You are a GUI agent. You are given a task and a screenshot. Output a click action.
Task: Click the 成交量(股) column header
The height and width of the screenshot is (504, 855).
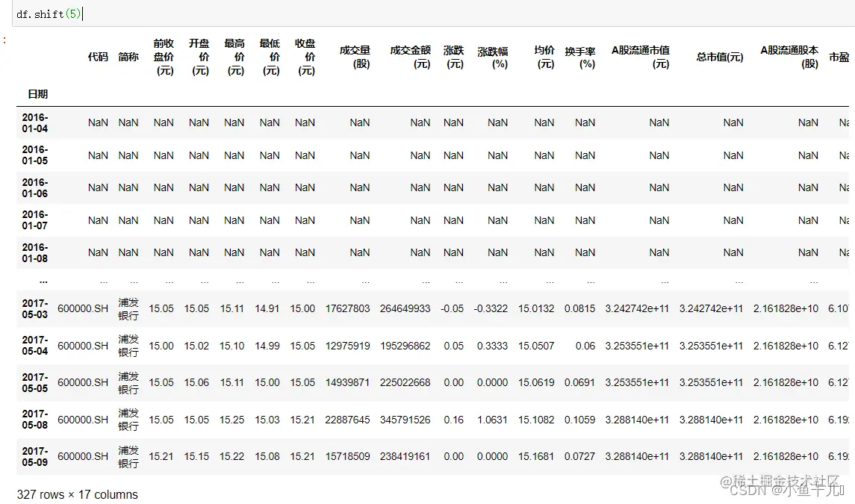pyautogui.click(x=355, y=57)
